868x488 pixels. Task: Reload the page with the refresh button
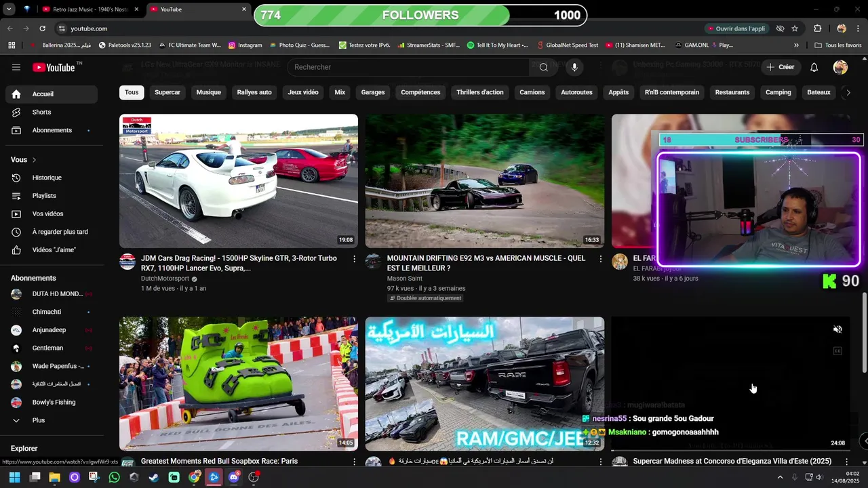point(42,28)
